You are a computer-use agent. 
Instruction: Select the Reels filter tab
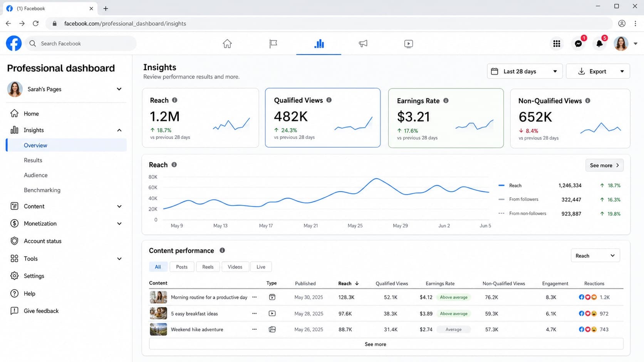coord(208,267)
